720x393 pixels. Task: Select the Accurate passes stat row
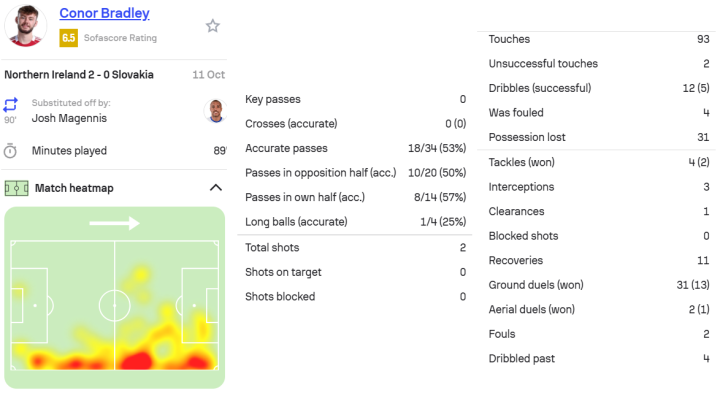point(355,148)
